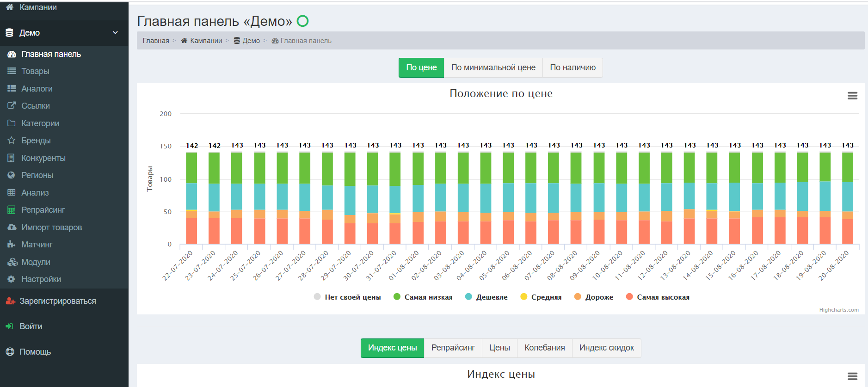
Task: Click the Импорт товаров cloud icon
Action: tap(12, 227)
